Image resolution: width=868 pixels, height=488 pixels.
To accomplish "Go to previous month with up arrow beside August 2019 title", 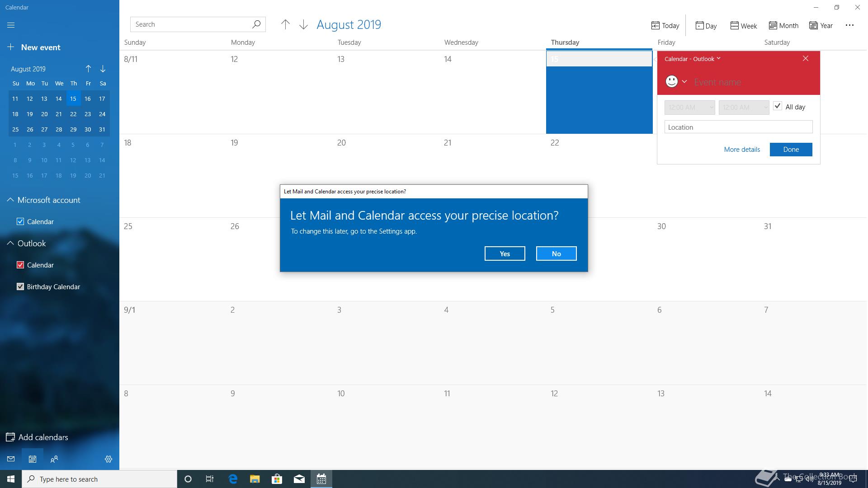I will point(285,25).
